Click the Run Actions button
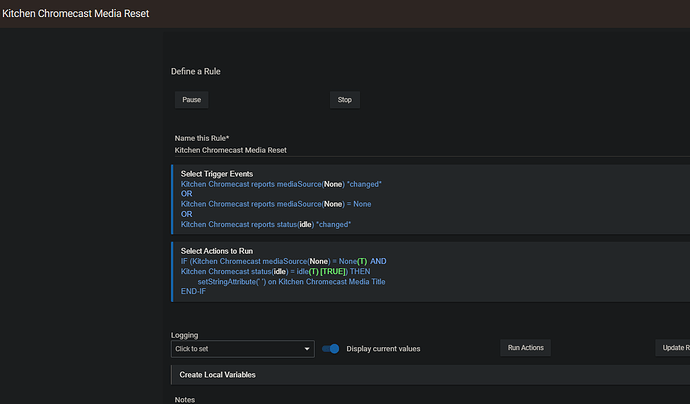 pyautogui.click(x=525, y=348)
